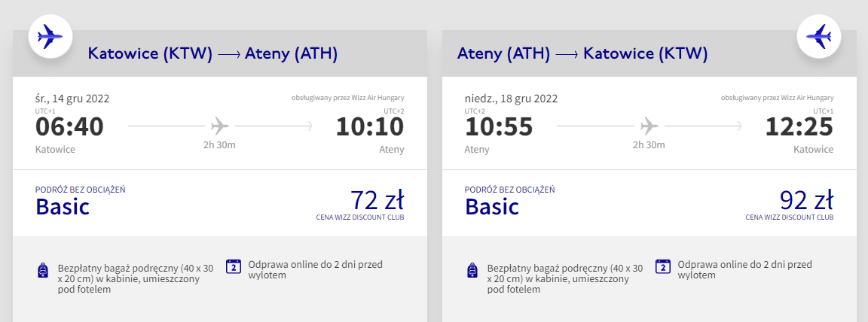The image size is (868, 322).
Task: Click the gray airplane icon on outbound route
Action: 220,126
